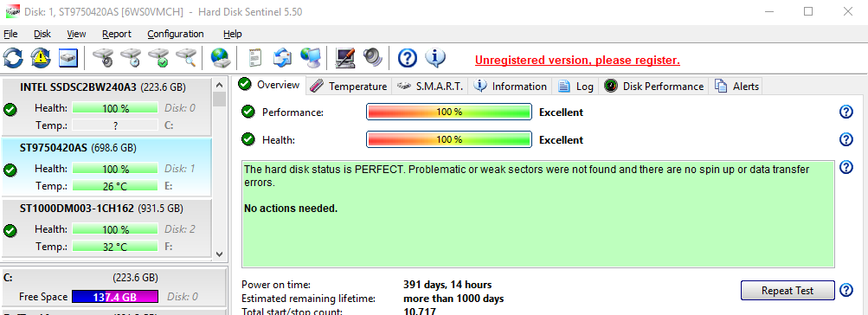This screenshot has width=868, height=315.
Task: Click Unregistered version, please register link
Action: [x=577, y=61]
